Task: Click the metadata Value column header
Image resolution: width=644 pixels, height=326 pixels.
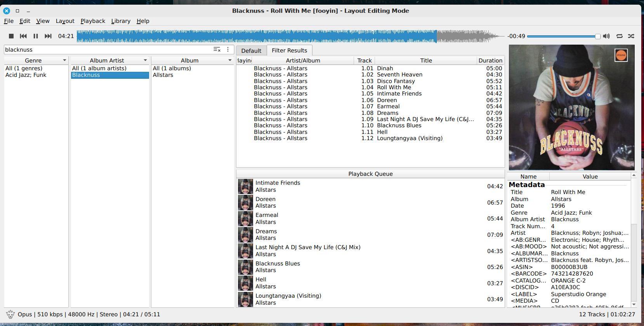Action: point(590,177)
